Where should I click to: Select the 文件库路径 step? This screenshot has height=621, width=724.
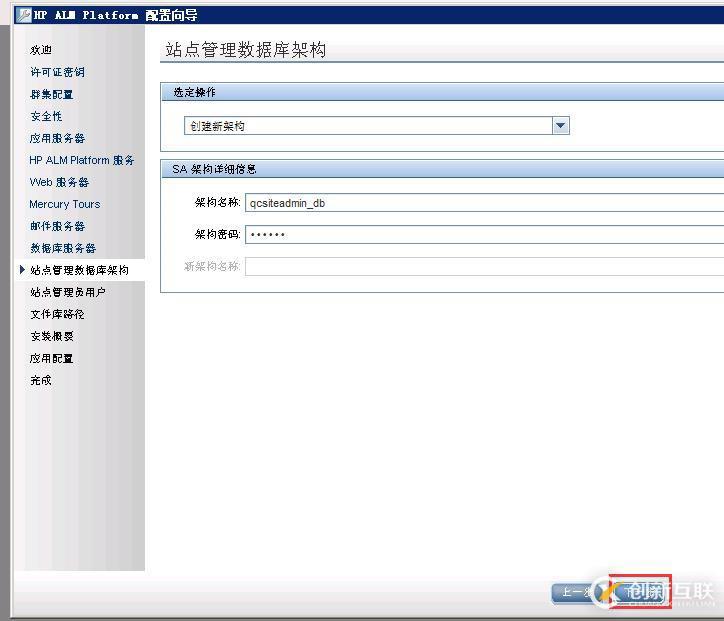click(x=57, y=314)
